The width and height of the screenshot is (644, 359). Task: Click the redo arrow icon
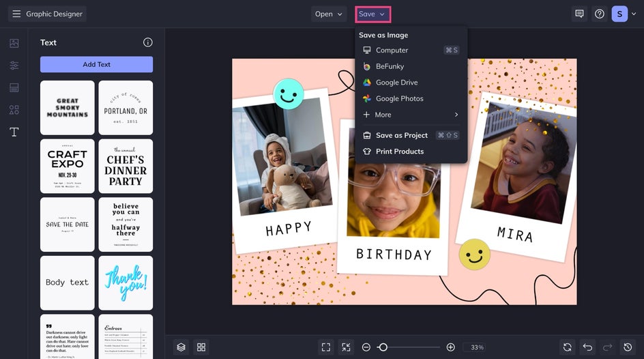(607, 347)
